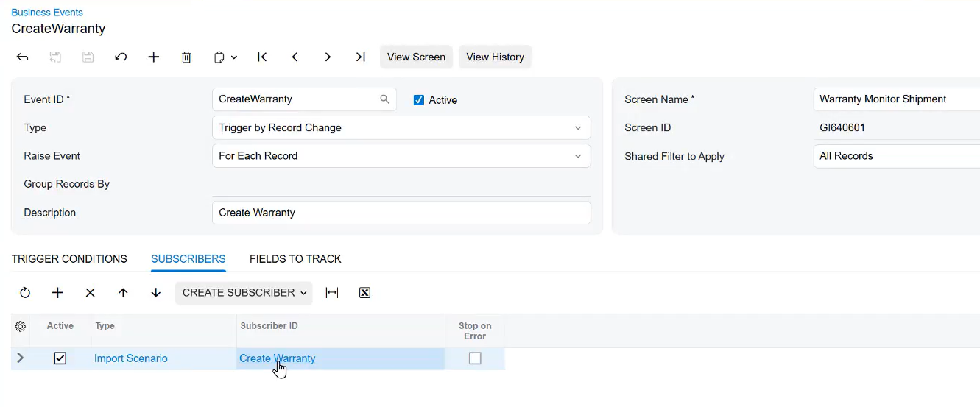
Task: Click the Screen Name field
Action: click(896, 99)
